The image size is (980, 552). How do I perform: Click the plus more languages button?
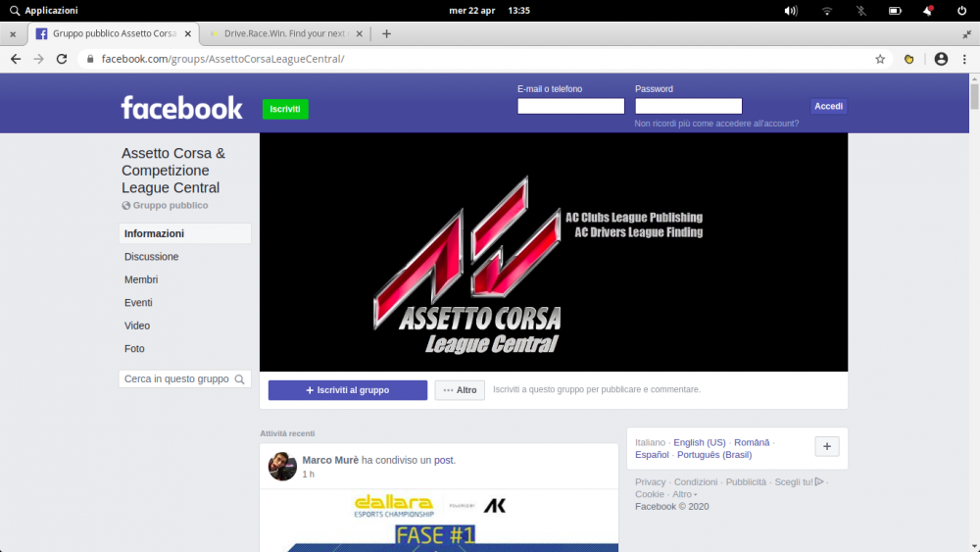pyautogui.click(x=827, y=446)
